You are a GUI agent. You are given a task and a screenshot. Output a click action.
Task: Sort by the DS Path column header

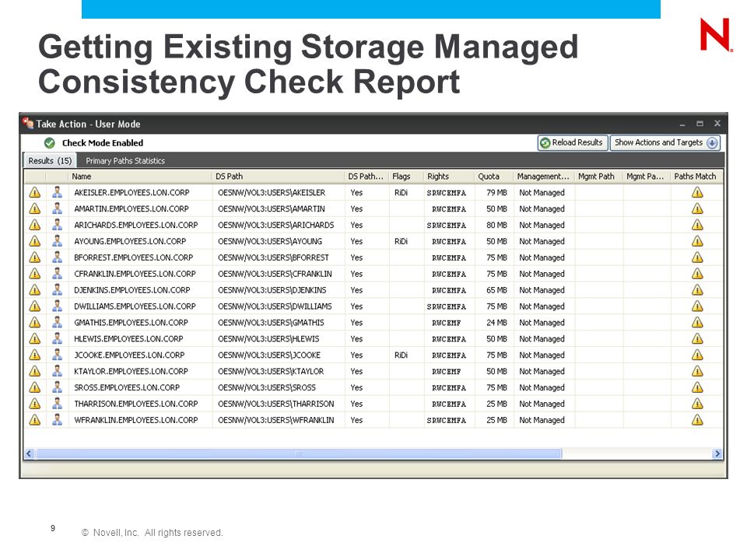click(279, 177)
